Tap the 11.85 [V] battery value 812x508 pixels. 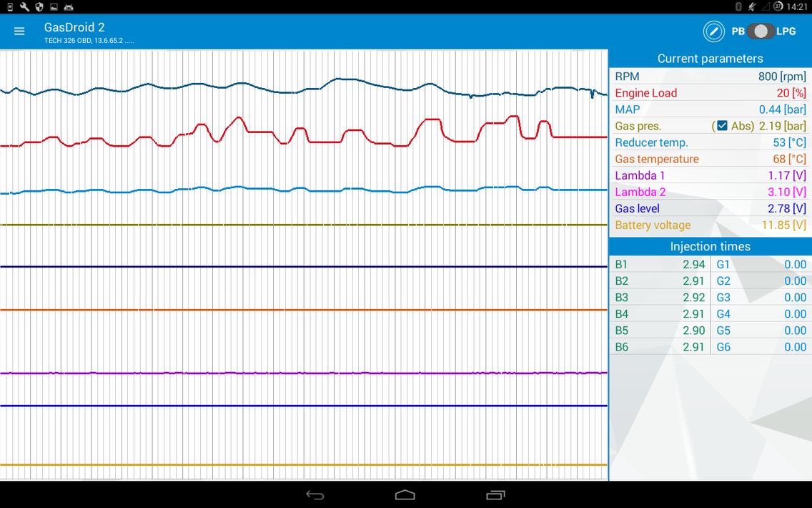783,225
